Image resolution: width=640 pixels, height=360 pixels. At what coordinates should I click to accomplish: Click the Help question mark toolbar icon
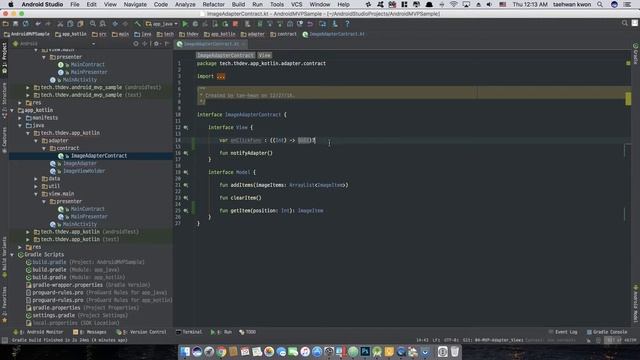347,24
